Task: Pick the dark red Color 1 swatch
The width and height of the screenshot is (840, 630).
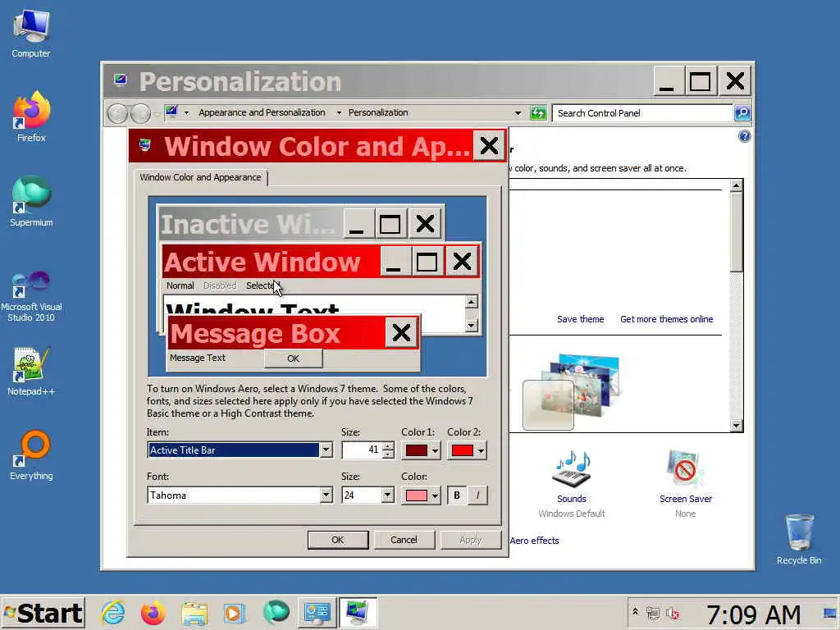Action: (416, 450)
